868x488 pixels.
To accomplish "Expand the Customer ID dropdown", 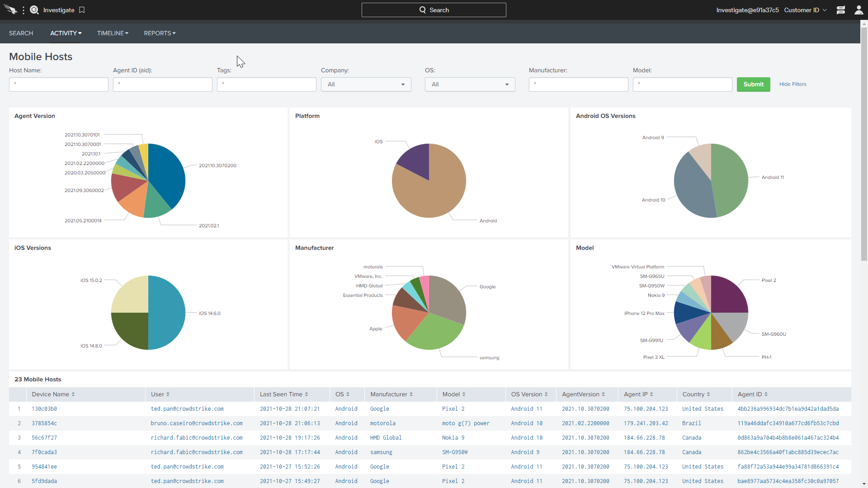I will coord(806,10).
